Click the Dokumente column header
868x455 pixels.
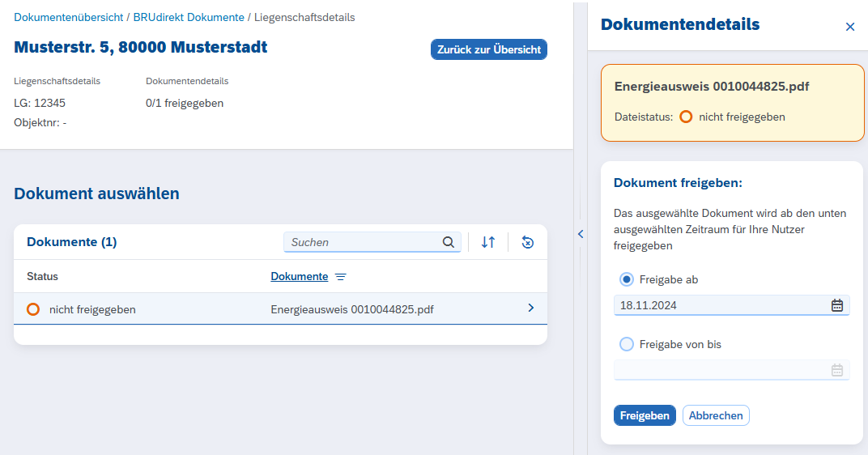300,277
